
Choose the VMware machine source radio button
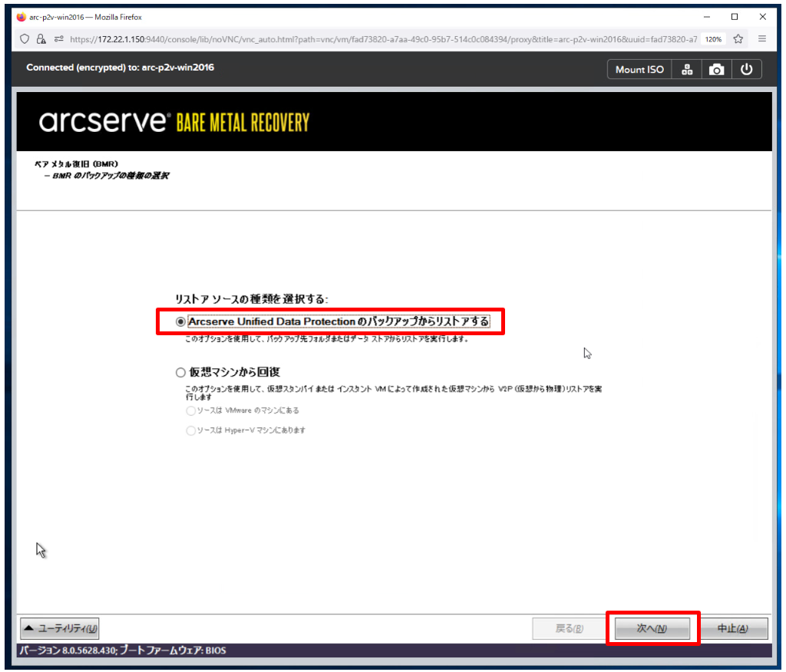coord(190,411)
